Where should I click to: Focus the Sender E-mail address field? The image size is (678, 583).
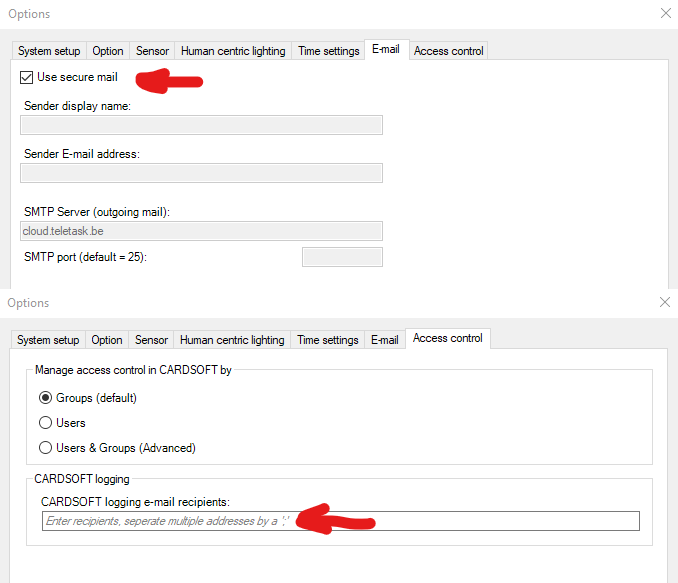[x=201, y=173]
